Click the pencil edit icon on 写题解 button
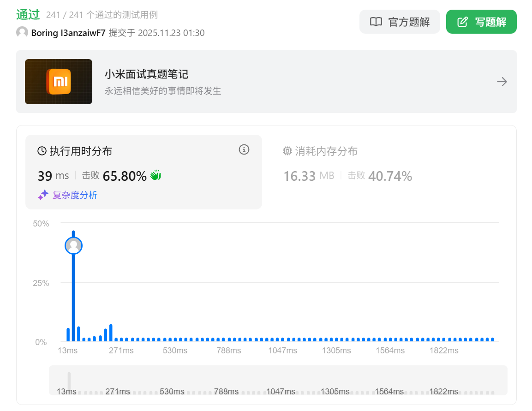Viewport: 532px width, 411px height. (462, 22)
